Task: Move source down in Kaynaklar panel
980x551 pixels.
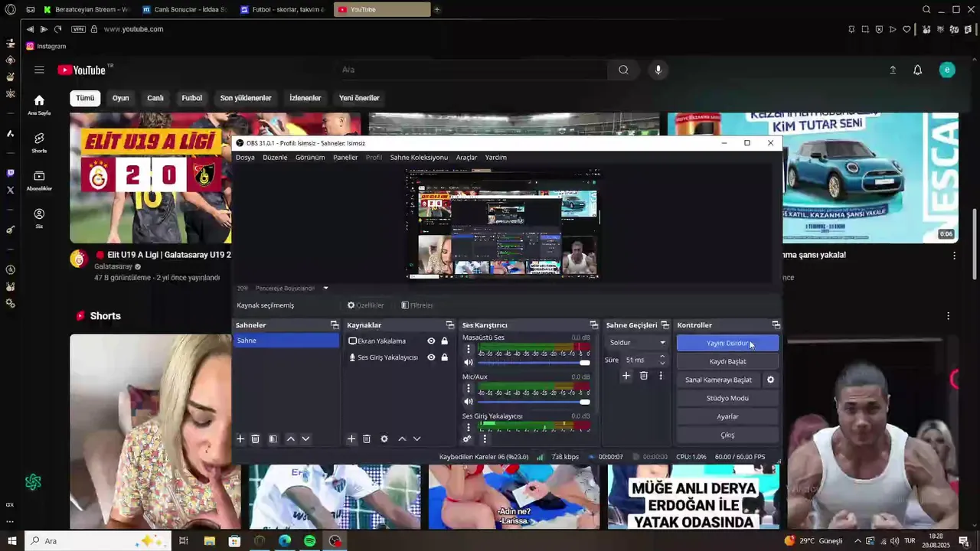Action: coord(416,439)
